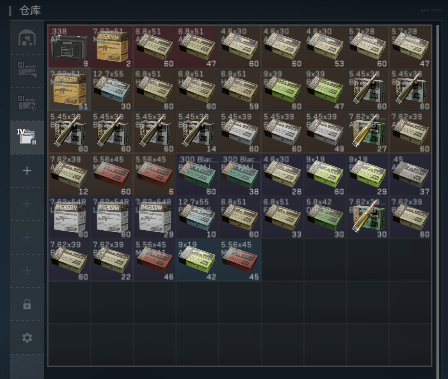Click the 仓库 warehouse title
The width and height of the screenshot is (448, 379).
click(x=30, y=10)
